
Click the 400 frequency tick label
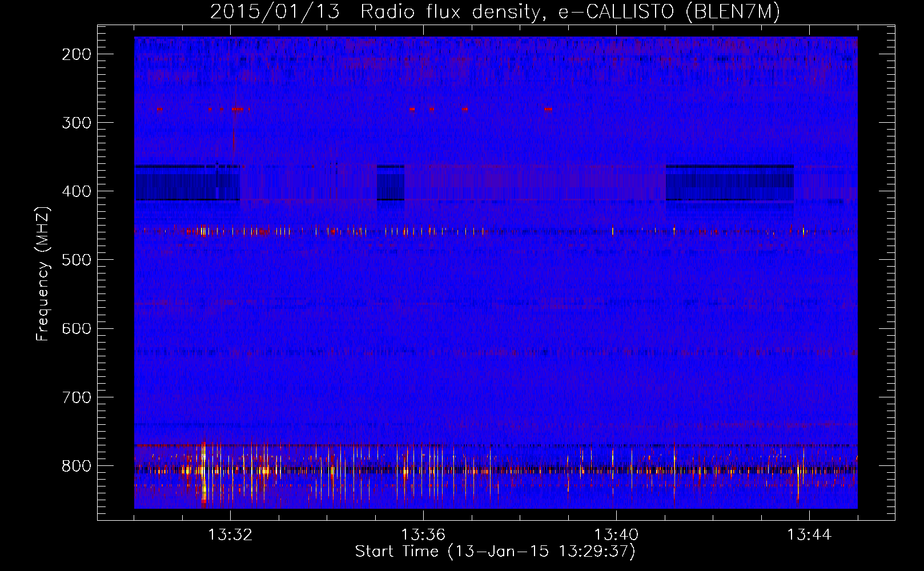pos(77,191)
